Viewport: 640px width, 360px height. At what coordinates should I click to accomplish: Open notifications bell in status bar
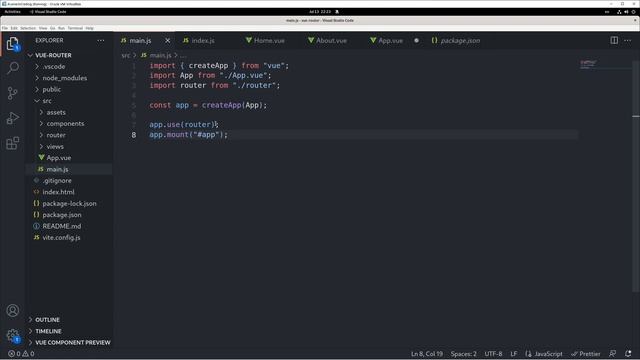(628, 354)
